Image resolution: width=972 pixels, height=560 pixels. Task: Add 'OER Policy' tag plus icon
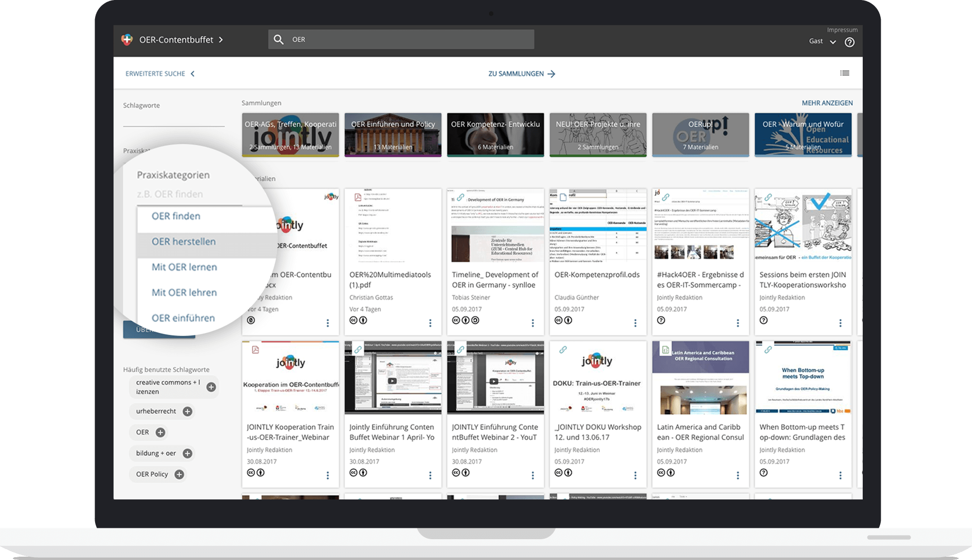click(179, 474)
